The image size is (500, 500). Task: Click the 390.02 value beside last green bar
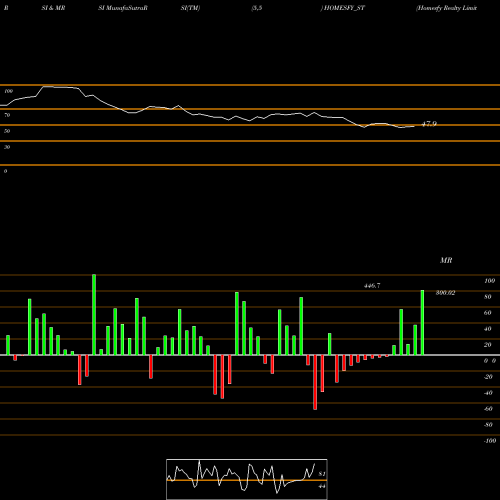tap(445, 293)
